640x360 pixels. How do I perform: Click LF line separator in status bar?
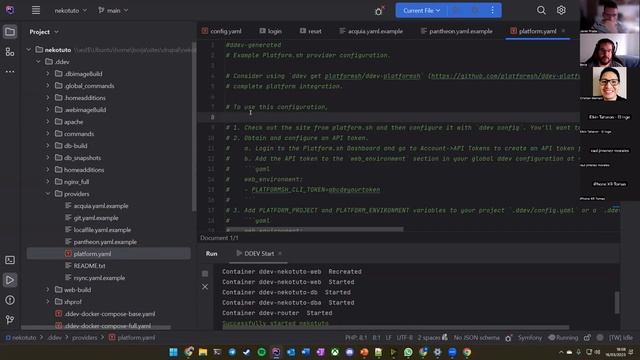tap(388, 338)
